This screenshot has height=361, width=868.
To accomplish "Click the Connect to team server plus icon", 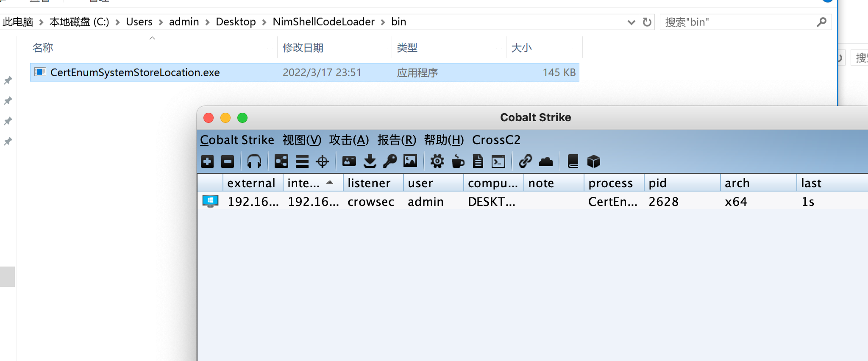I will [x=207, y=161].
